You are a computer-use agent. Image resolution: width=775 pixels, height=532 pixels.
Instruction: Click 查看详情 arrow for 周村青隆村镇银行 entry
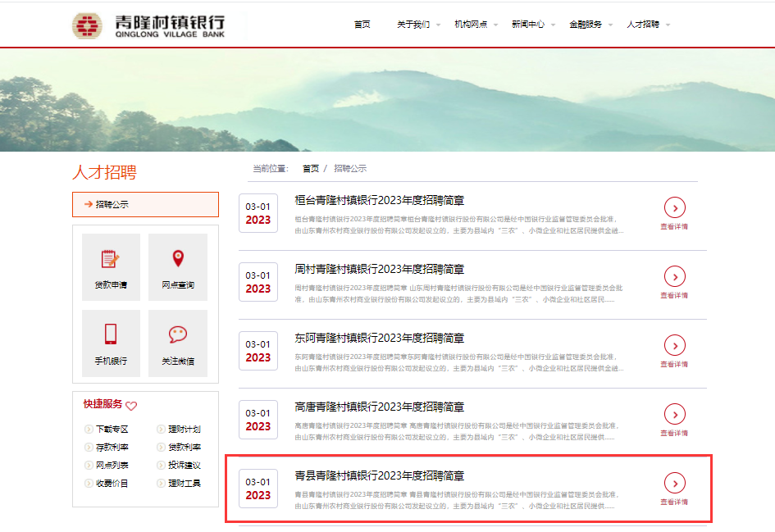(x=674, y=276)
